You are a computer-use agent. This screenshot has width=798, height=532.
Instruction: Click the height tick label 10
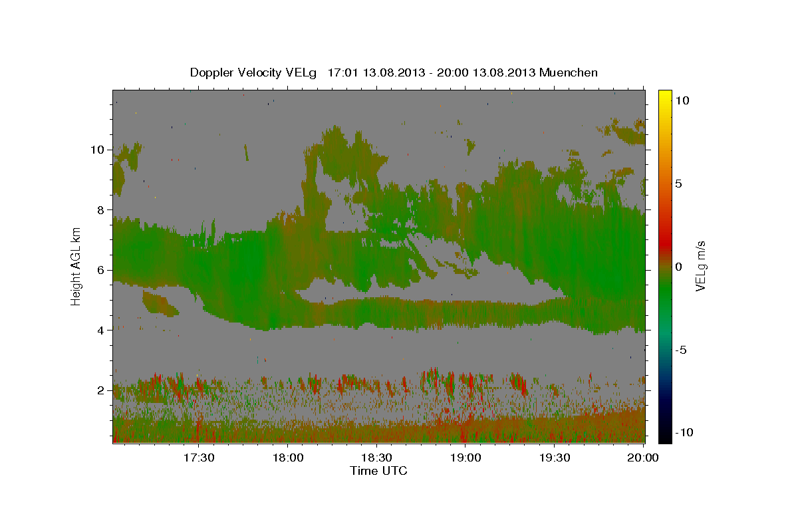pyautogui.click(x=98, y=150)
